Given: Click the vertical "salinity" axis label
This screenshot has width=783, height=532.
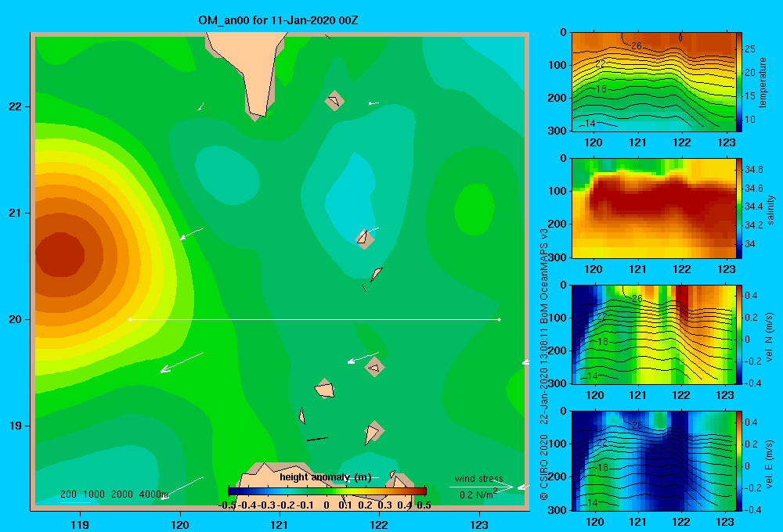Looking at the screenshot, I should click(x=770, y=210).
